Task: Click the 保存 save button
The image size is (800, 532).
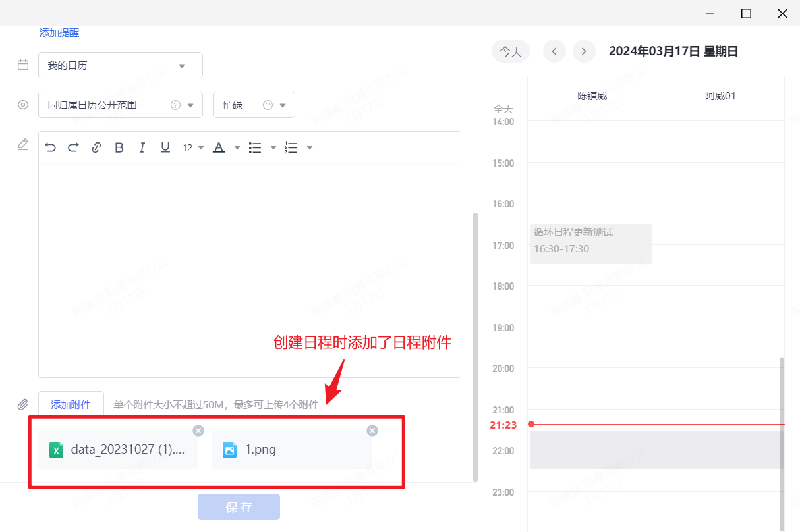Action: pos(239,507)
